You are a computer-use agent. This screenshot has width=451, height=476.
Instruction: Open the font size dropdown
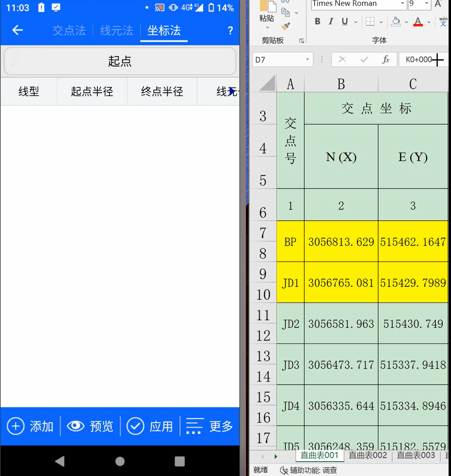pos(427,3)
